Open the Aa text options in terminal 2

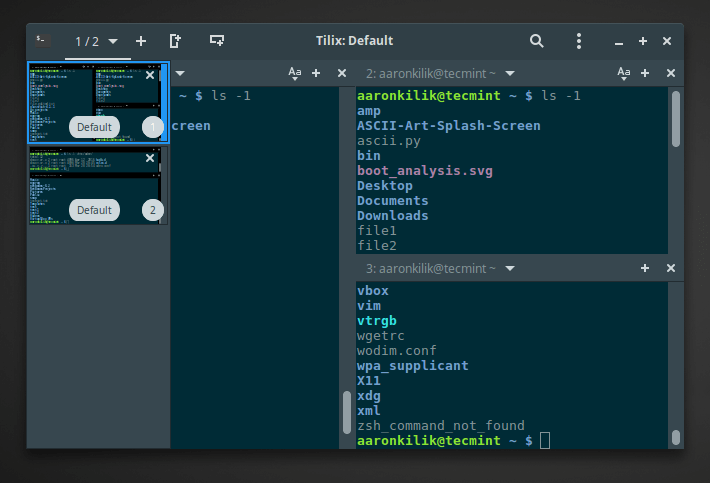624,73
